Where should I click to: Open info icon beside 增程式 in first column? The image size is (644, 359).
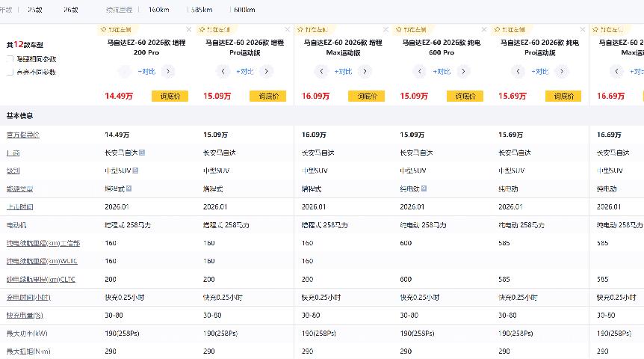tap(129, 188)
